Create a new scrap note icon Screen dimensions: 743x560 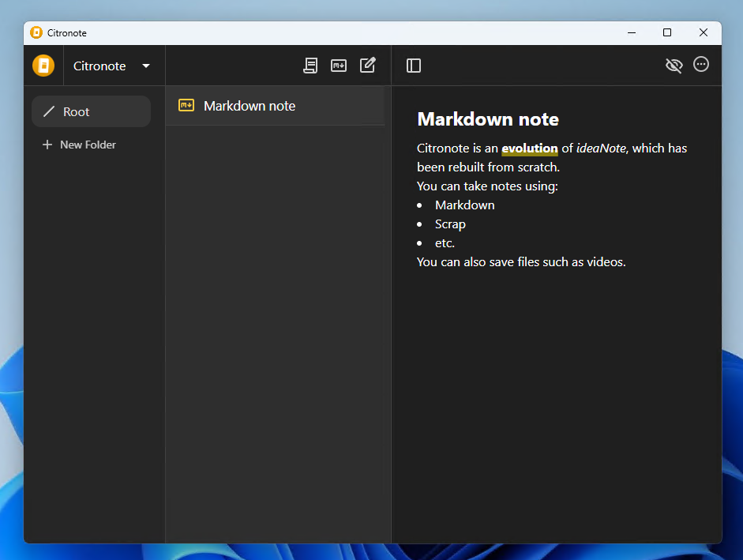click(310, 66)
